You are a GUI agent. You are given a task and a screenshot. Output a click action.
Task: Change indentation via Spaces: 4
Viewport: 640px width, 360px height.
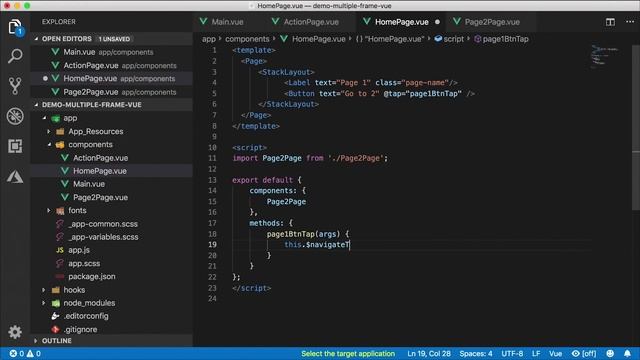[x=476, y=353]
